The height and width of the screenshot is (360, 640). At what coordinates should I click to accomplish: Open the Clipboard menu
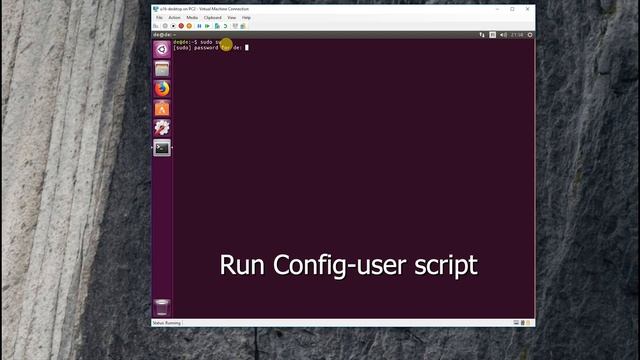[x=213, y=18]
